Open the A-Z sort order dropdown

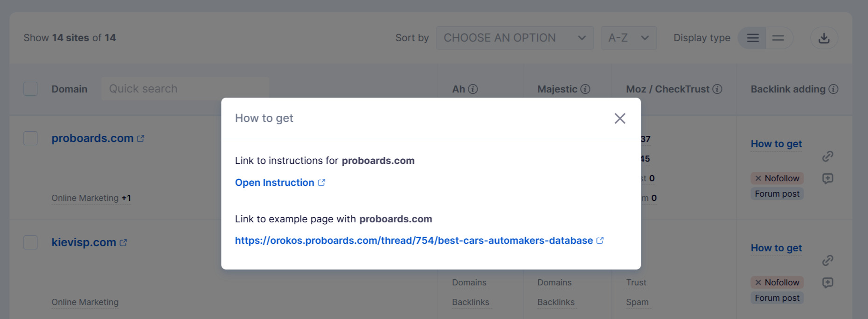pos(628,37)
